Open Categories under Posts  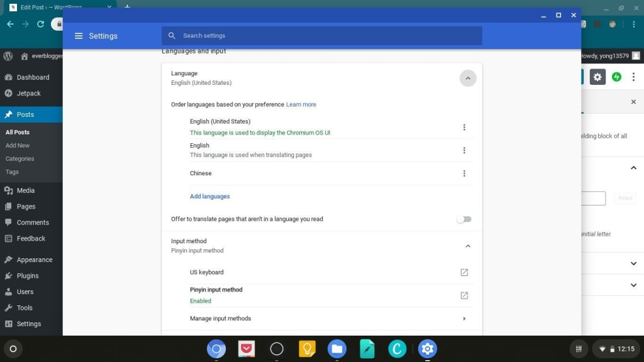[x=19, y=158]
